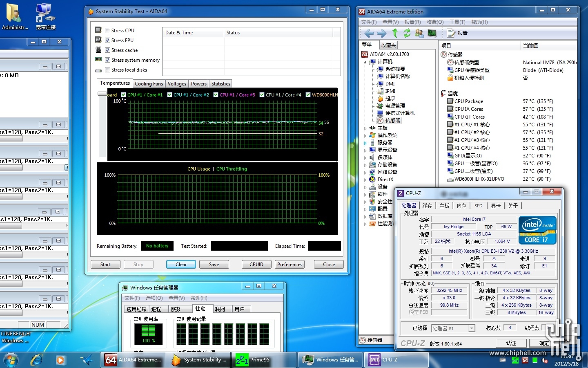Click the monitor graph icon in AIDA64 toolbar
The height and width of the screenshot is (368, 588).
click(432, 33)
